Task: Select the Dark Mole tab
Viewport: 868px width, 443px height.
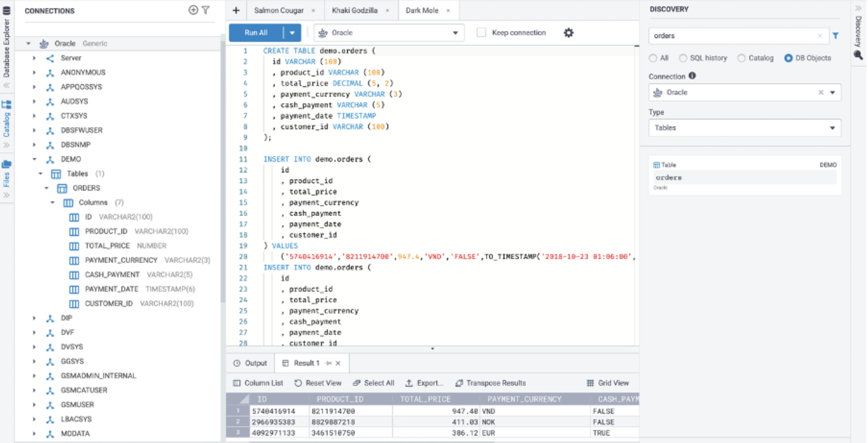Action: click(x=422, y=11)
